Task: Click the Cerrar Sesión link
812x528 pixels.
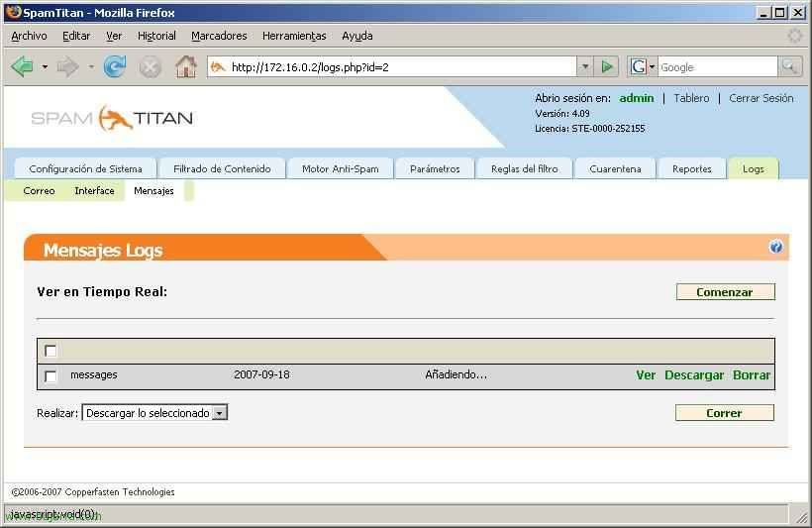Action: pyautogui.click(x=761, y=98)
